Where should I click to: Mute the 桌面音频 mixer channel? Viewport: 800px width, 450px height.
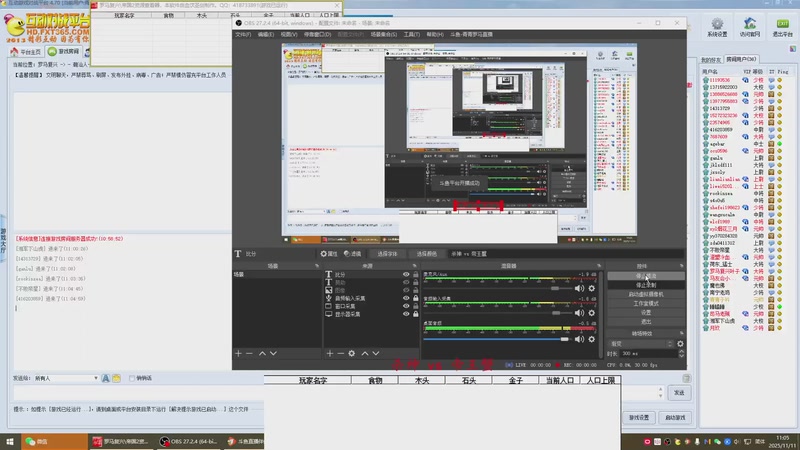[x=580, y=339]
